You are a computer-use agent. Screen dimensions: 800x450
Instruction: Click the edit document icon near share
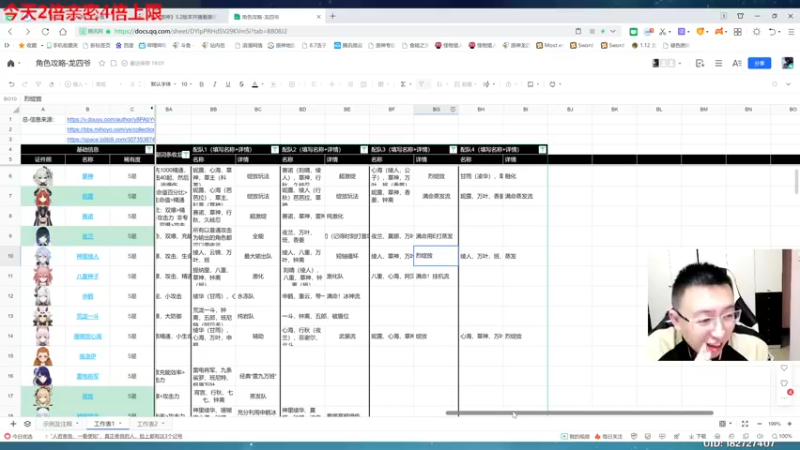click(x=699, y=63)
